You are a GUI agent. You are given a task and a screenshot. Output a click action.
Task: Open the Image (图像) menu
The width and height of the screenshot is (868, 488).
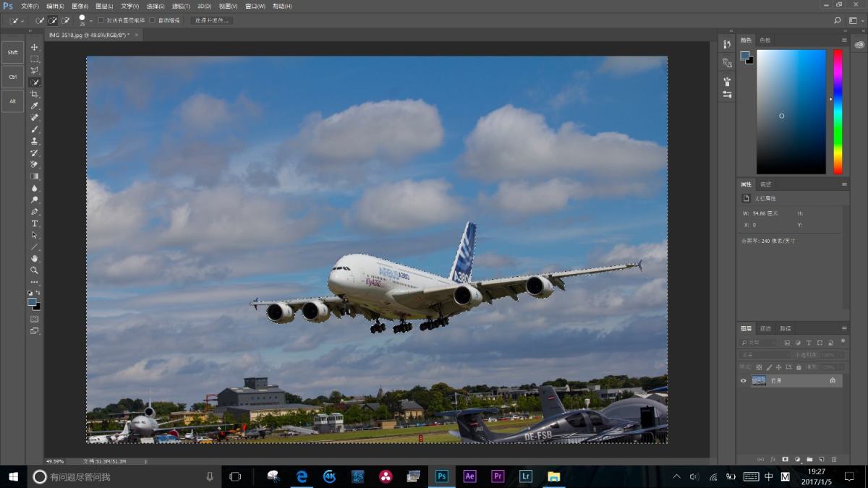[80, 6]
